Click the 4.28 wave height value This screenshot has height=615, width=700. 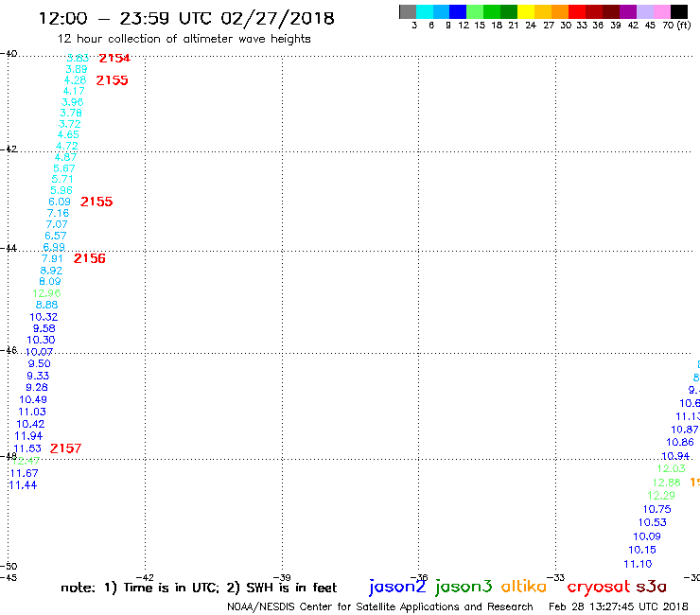coord(75,80)
